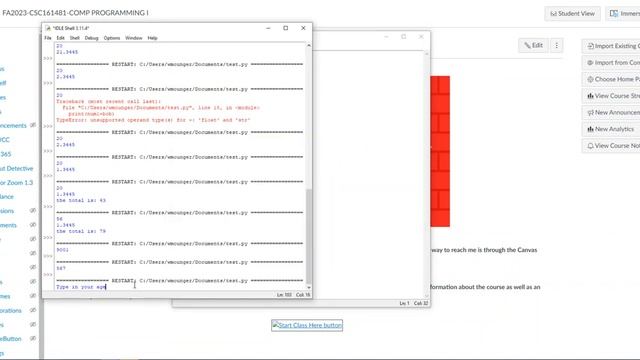Click the background editor window scrollbar down arrow
This screenshot has height=360, width=640.
[427, 296]
